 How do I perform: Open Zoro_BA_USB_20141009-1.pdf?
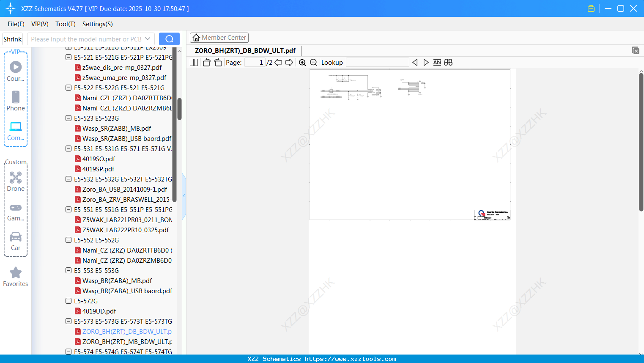(125, 189)
